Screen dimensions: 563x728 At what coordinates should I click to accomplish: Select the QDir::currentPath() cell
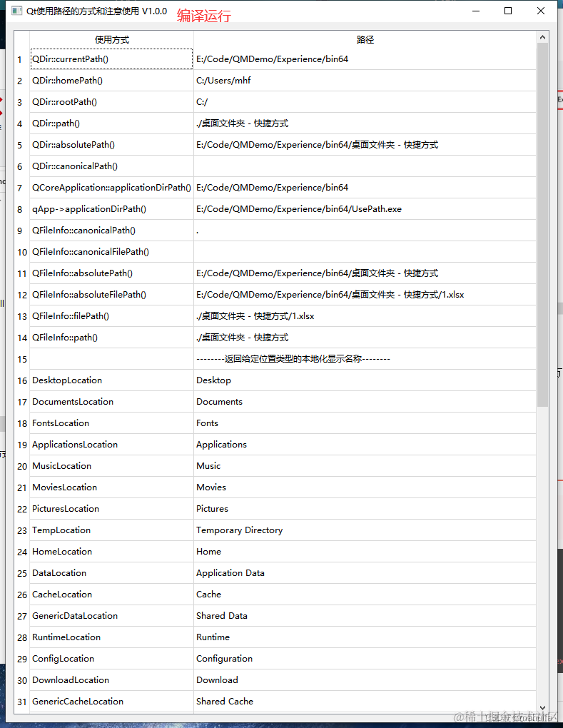pos(112,59)
